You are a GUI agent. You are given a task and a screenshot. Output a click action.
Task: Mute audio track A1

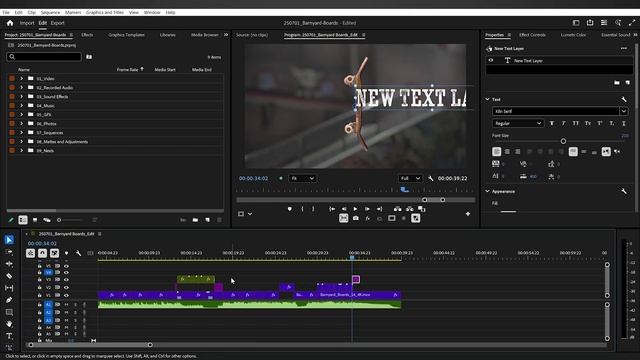pos(66,305)
